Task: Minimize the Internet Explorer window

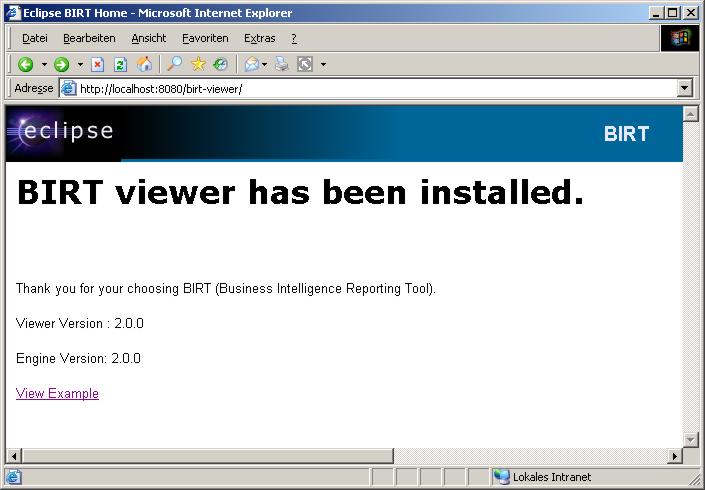Action: coord(656,13)
